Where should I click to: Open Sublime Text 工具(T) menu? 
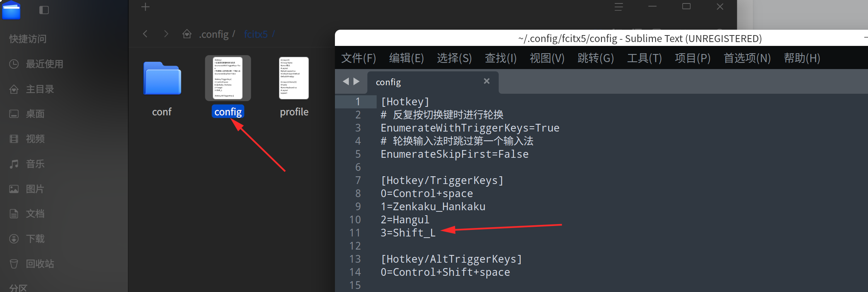[644, 58]
